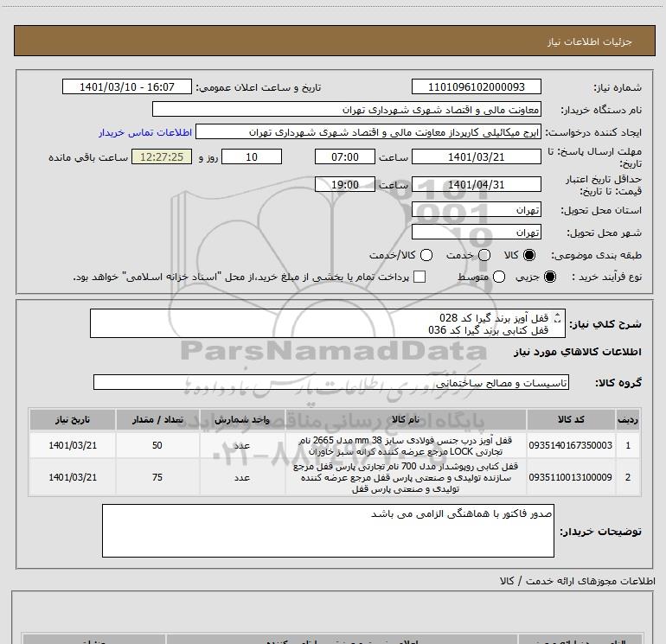Click the deadline hour field 07:00
666x644 pixels.
coord(345,156)
